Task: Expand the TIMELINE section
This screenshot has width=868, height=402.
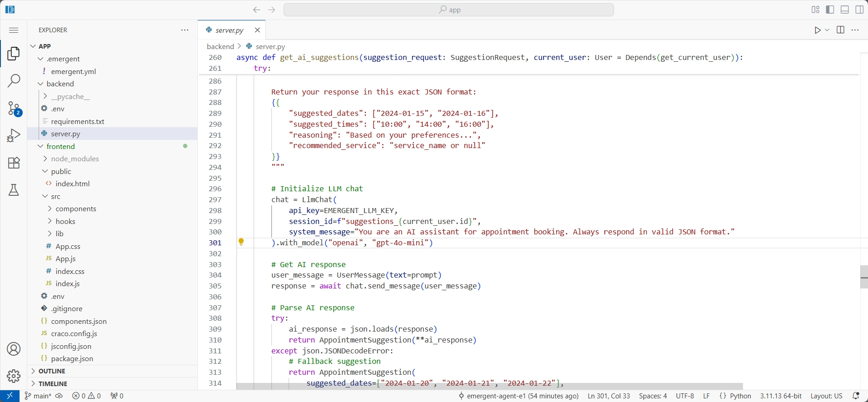Action: point(112,384)
